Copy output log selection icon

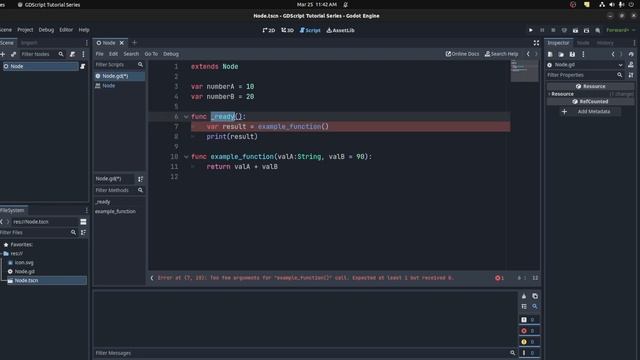click(535, 296)
